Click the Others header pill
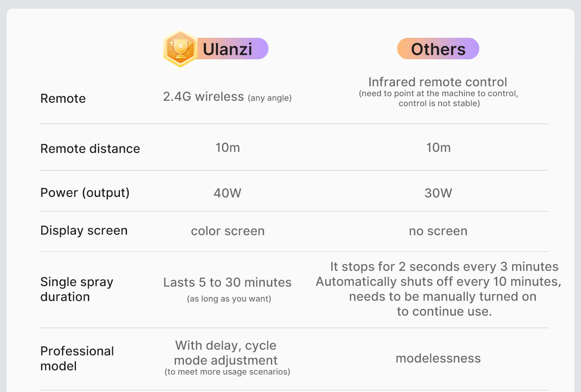 coord(438,49)
